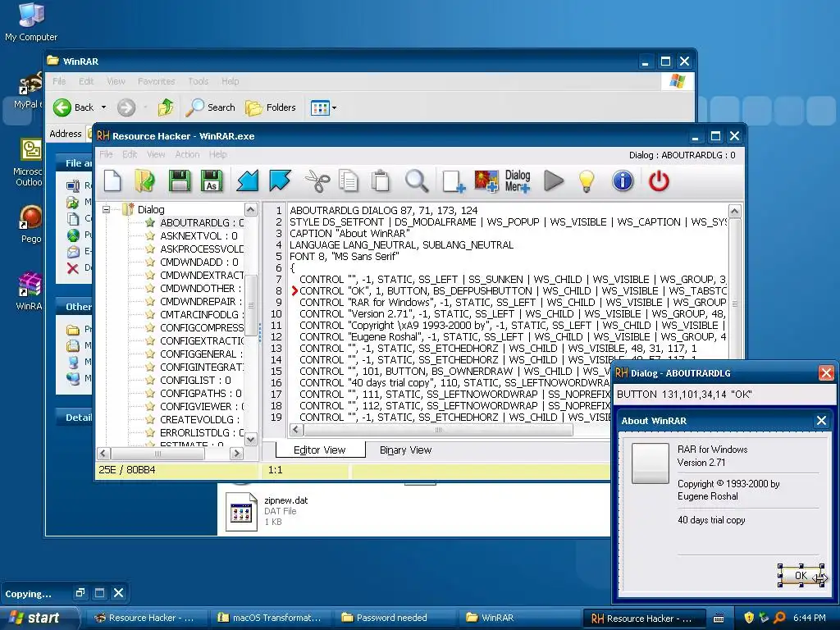This screenshot has height=630, width=840.
Task: Click the magnifying glass Find icon
Action: coord(416,180)
